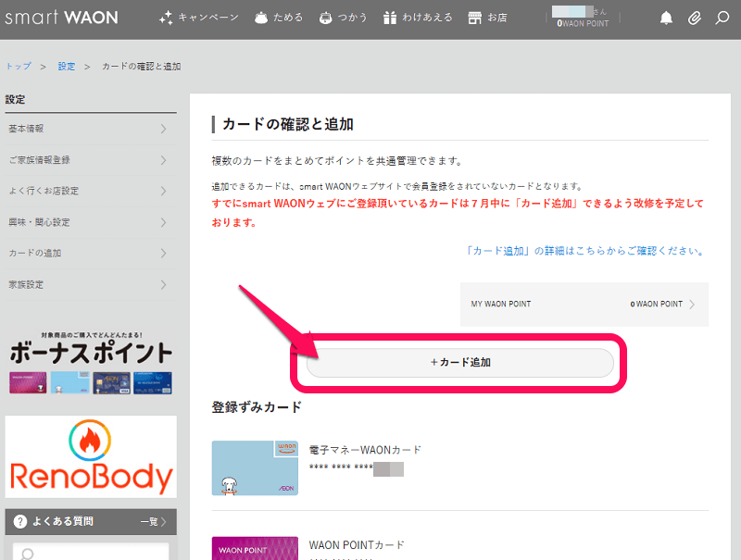
Task: Click the 登録ずみカード heading
Action: click(x=257, y=407)
